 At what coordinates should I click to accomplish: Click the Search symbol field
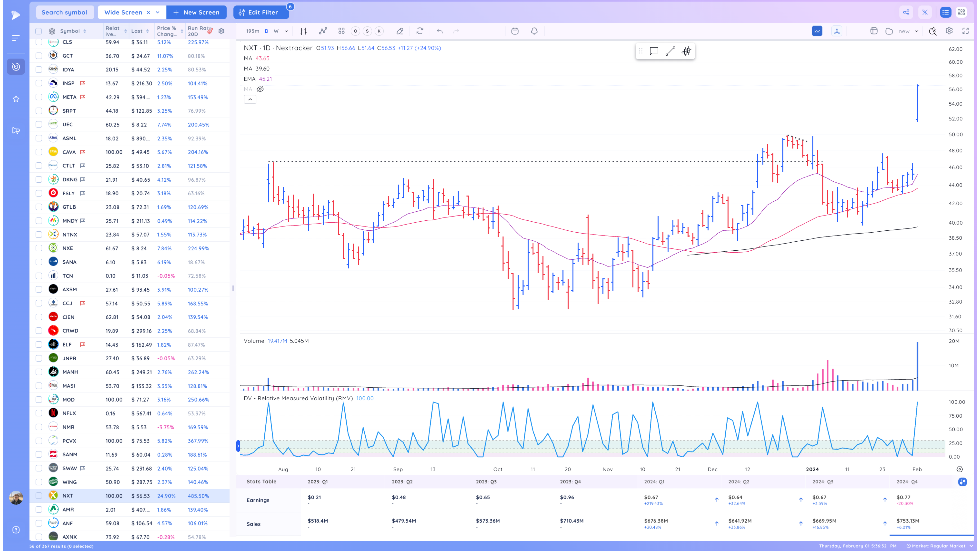point(65,12)
